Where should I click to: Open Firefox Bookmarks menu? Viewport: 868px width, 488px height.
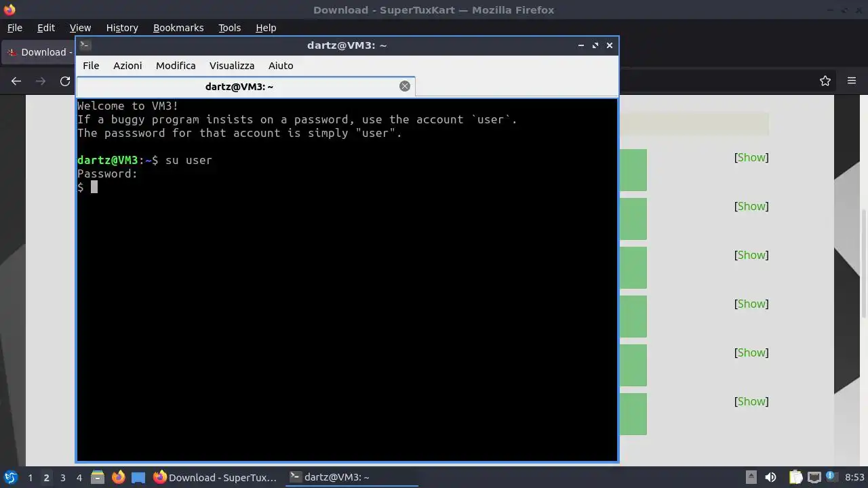[178, 28]
